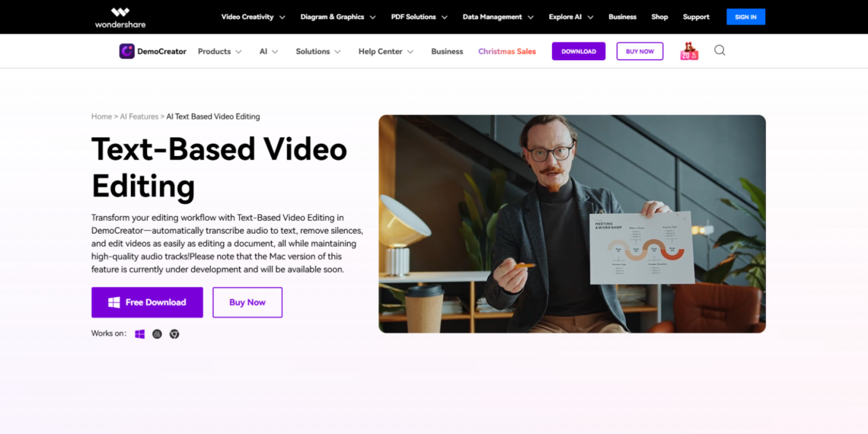Open the PDF Solutions dropdown
Screen dimensions: 868x434
(419, 18)
